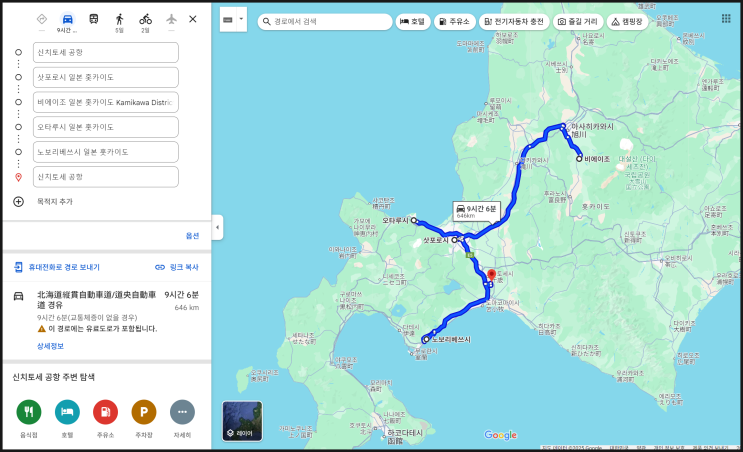Open the Google apps grid icon
The image size is (743, 452).
pos(726,18)
